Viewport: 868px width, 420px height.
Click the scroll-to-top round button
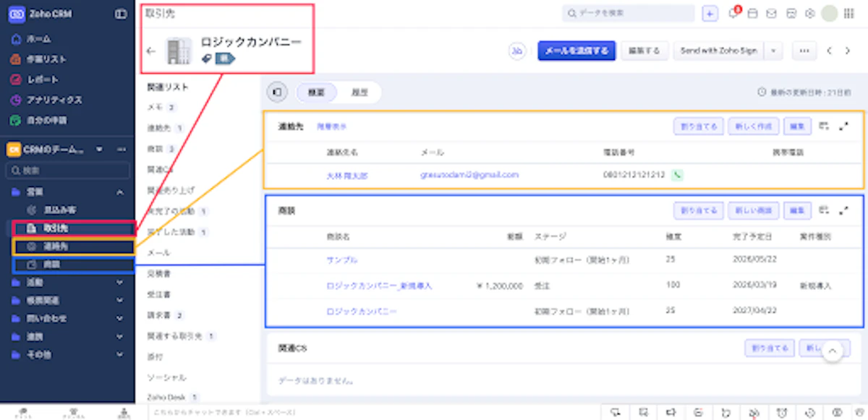[x=832, y=351]
